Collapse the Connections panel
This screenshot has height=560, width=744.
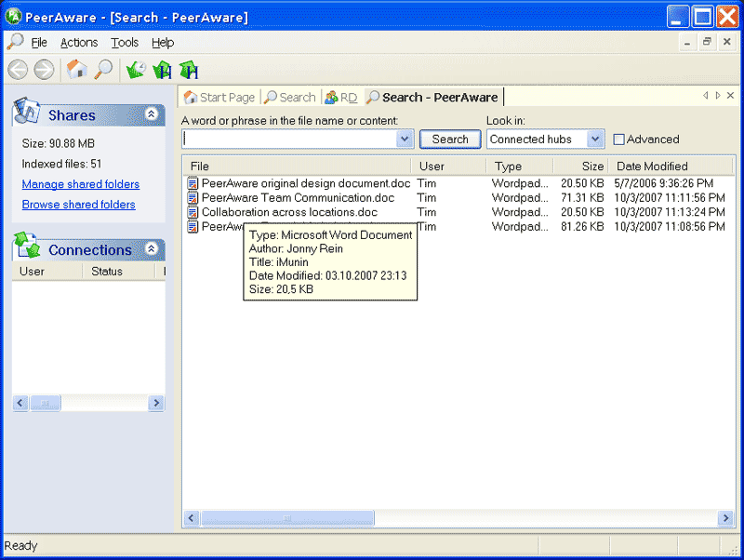pos(152,248)
